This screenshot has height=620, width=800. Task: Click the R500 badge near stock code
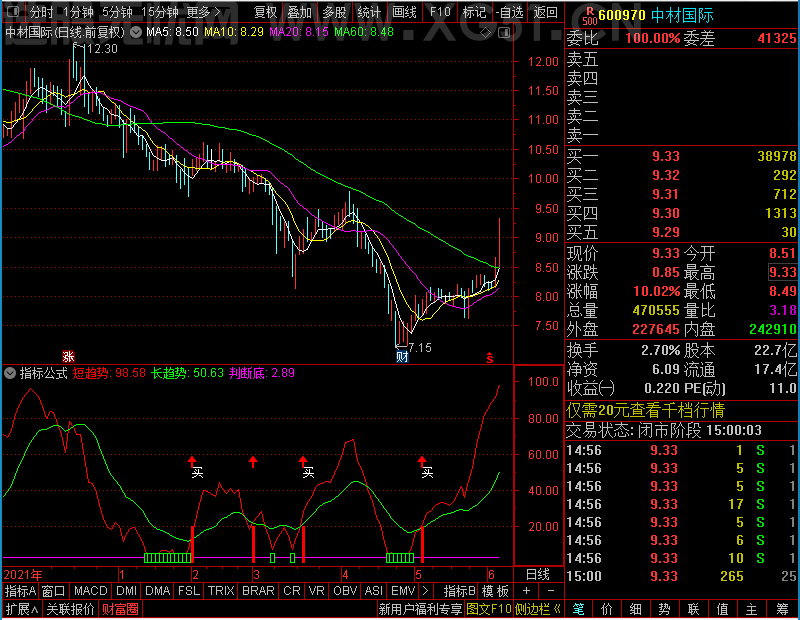tap(590, 16)
